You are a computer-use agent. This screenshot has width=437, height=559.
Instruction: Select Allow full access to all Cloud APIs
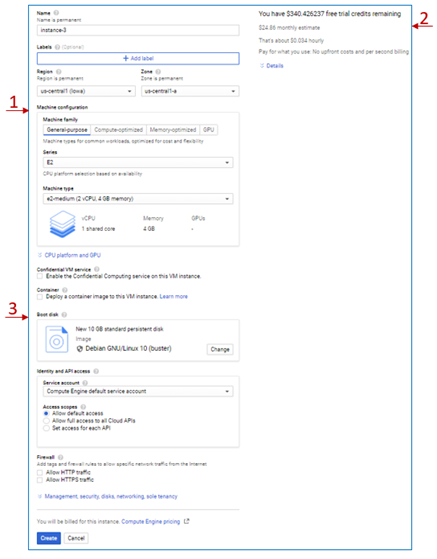tap(46, 421)
